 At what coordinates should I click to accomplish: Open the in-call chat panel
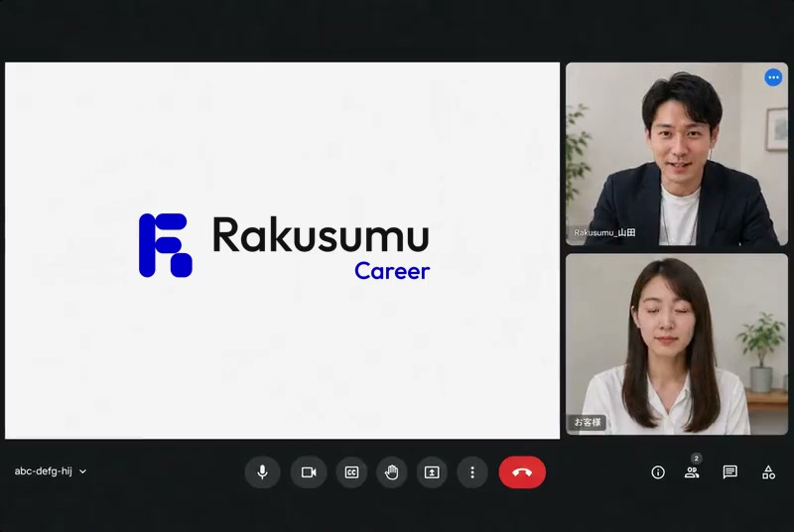coord(729,472)
